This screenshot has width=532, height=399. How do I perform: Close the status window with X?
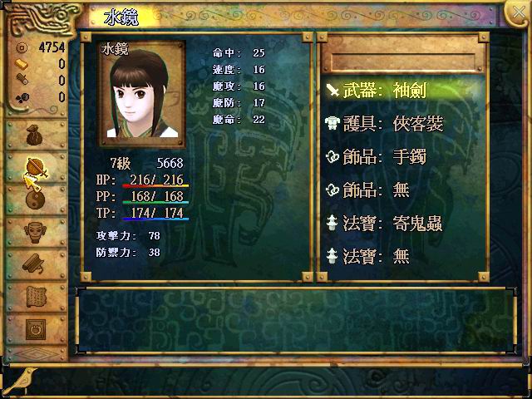(x=518, y=13)
